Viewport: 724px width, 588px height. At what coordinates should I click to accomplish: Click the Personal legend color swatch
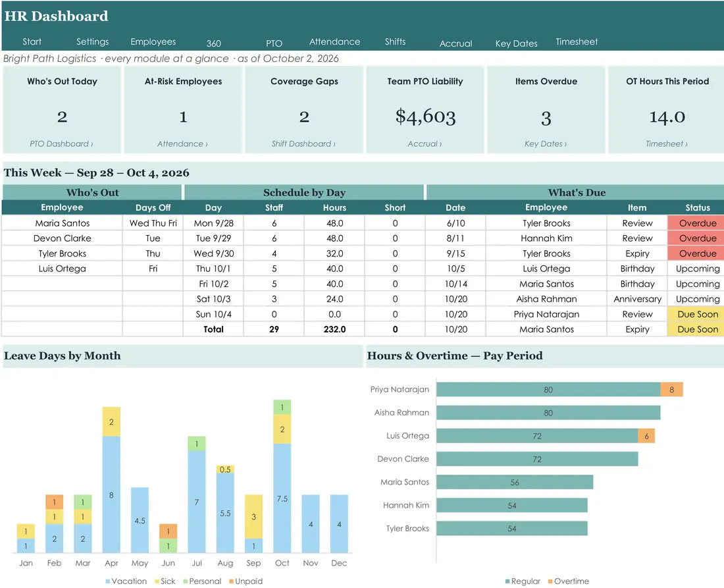185,581
